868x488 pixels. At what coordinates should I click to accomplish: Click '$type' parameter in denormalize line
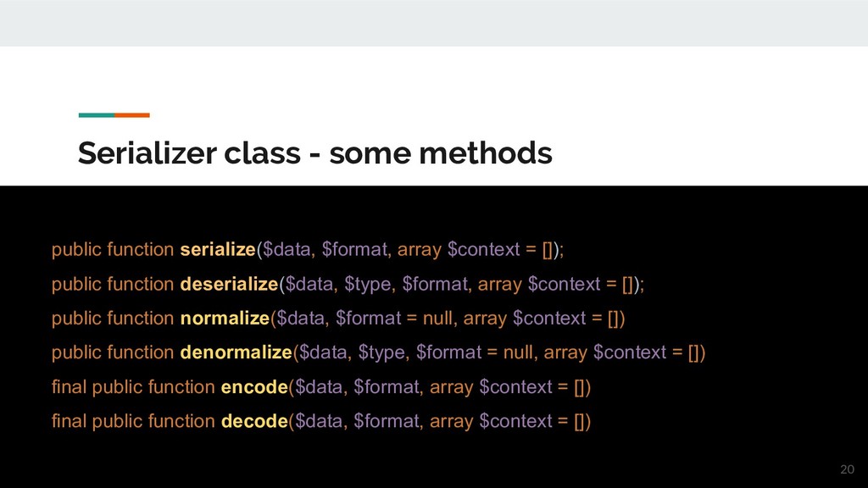[x=384, y=353]
